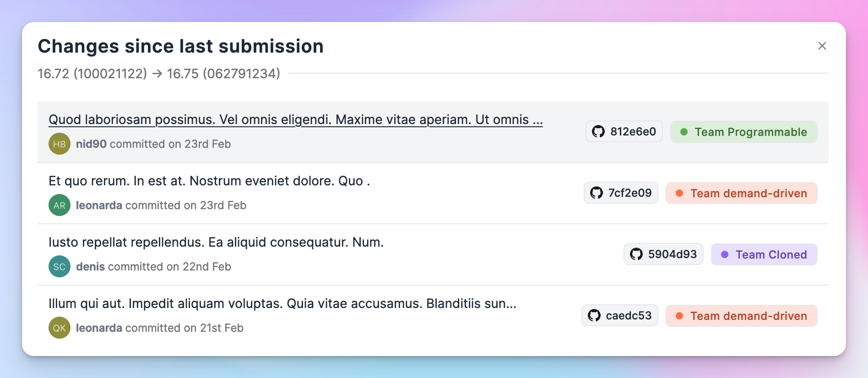Click username denis in third commit

tap(90, 267)
